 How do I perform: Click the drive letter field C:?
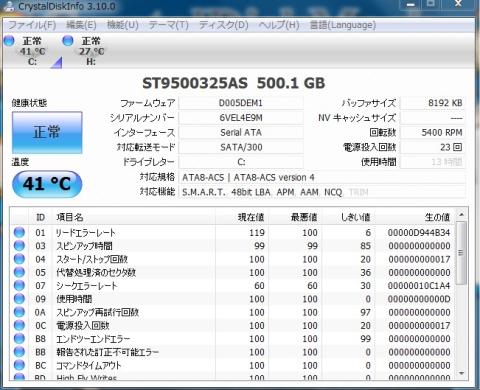(x=241, y=162)
